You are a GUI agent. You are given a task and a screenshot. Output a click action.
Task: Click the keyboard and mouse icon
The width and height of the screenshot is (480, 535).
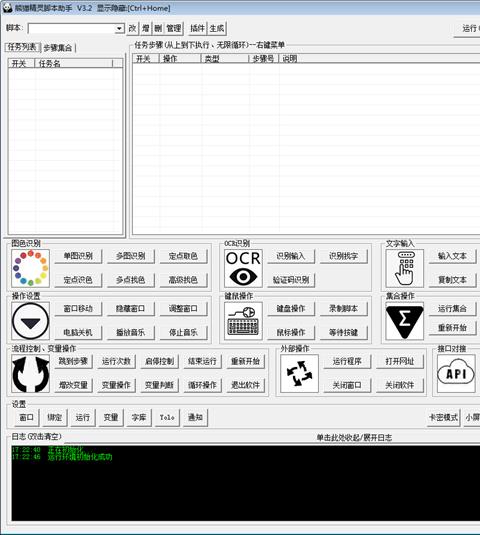[243, 321]
